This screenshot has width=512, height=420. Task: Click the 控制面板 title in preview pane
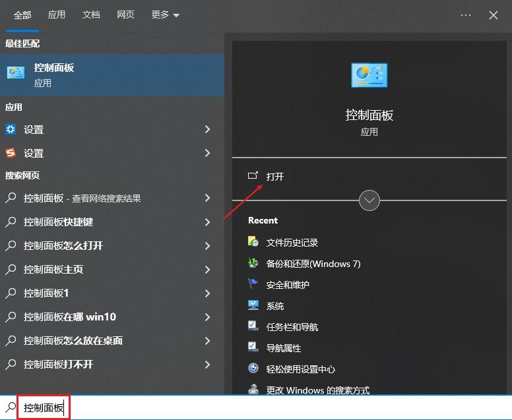[x=369, y=115]
